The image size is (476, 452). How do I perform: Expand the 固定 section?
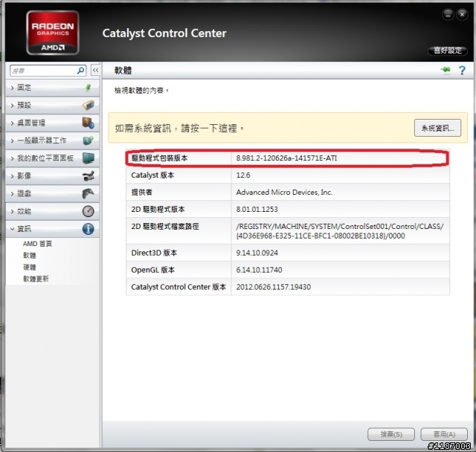[x=52, y=88]
